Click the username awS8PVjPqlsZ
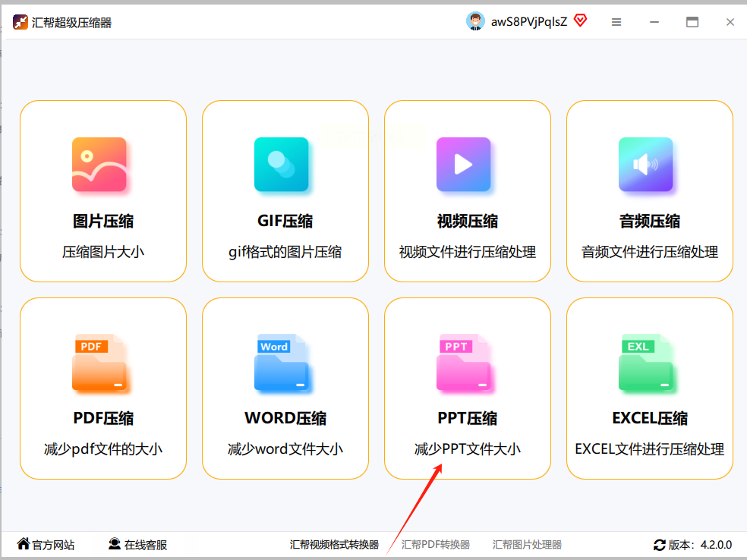This screenshot has height=560, width=747. click(x=529, y=22)
